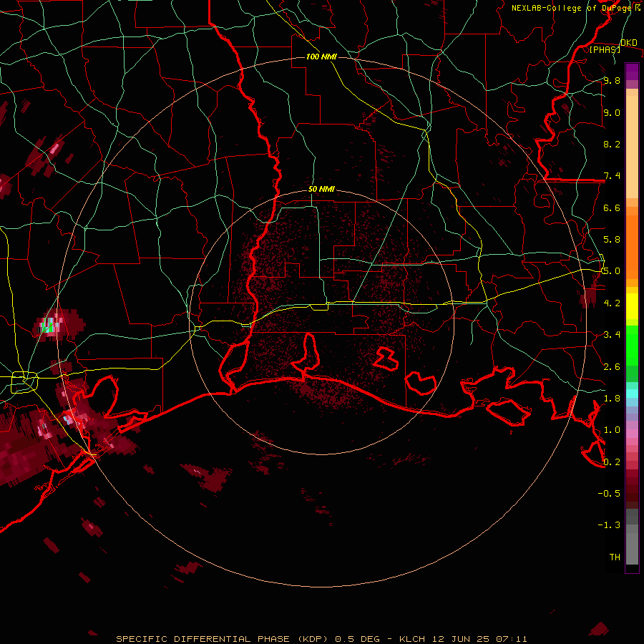644x644 pixels.
Task: Click the DKD product label
Action: 628,43
